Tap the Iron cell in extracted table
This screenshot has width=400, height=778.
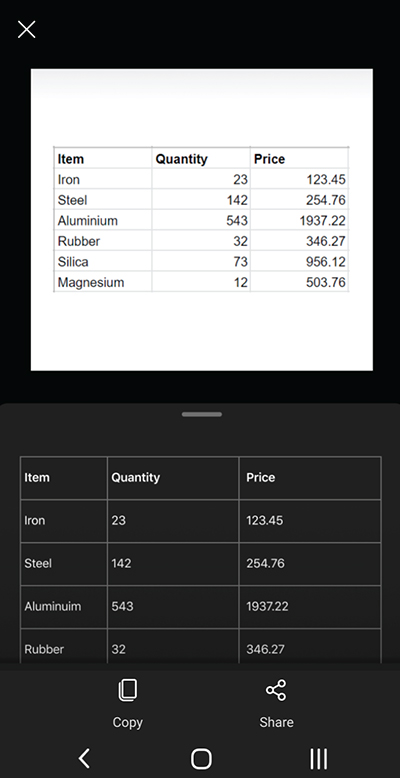(x=64, y=521)
